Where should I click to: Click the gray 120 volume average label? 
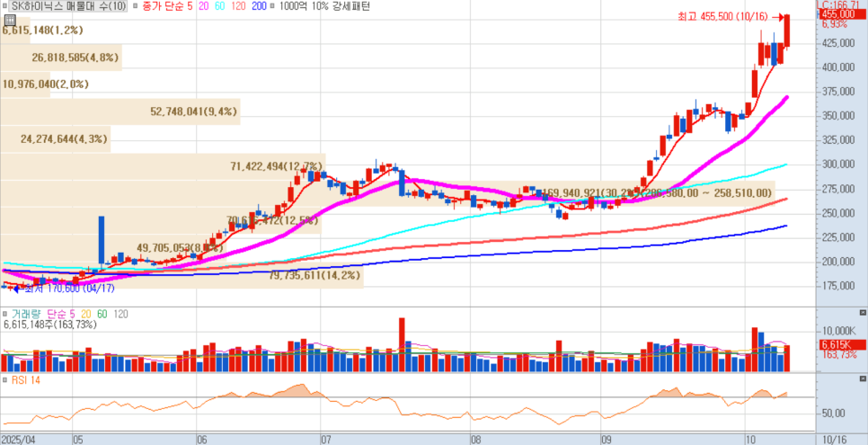[120, 315]
